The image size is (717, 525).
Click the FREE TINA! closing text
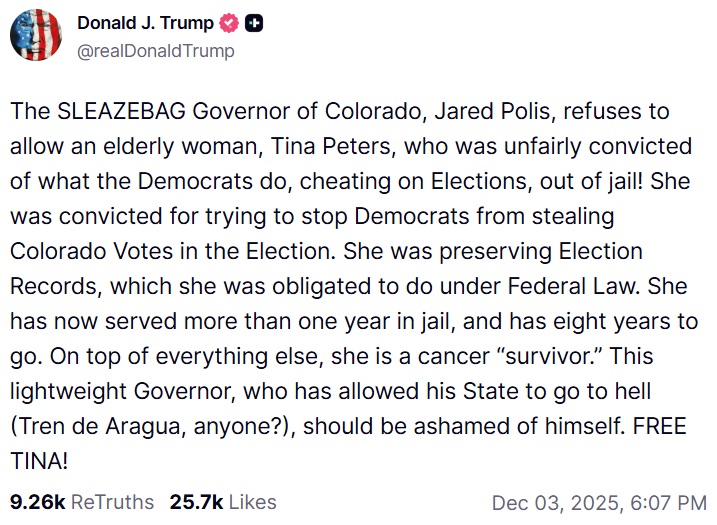point(660,426)
